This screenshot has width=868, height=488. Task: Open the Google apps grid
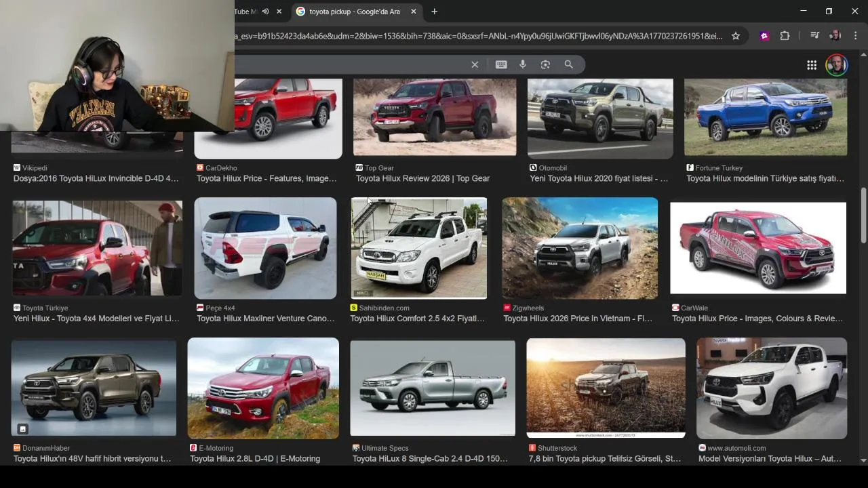point(812,65)
